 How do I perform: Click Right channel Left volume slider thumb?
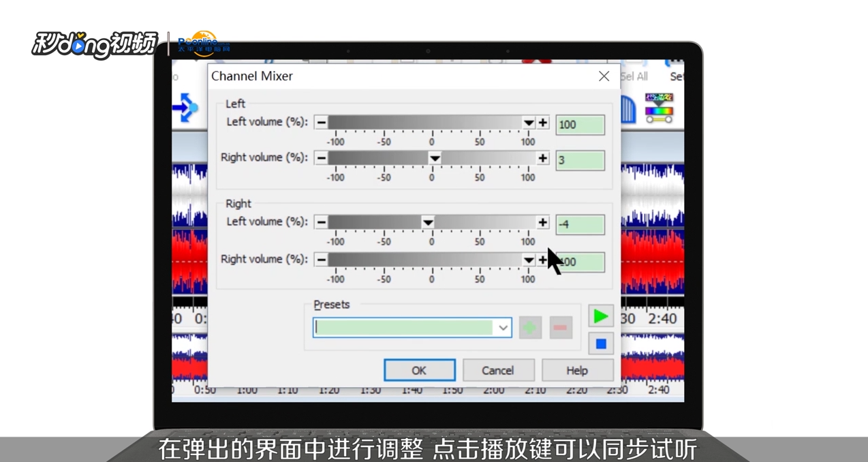pos(427,222)
